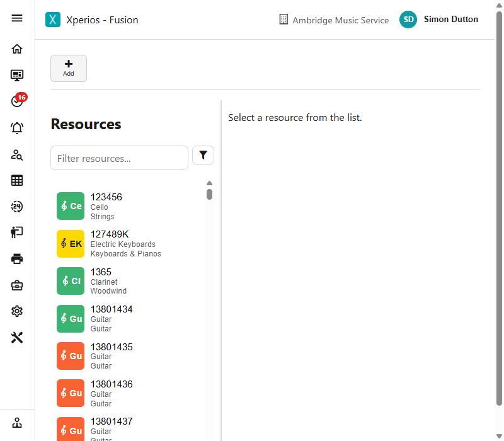Open the printer icon in sidebar
This screenshot has height=441, width=504.
click(17, 259)
